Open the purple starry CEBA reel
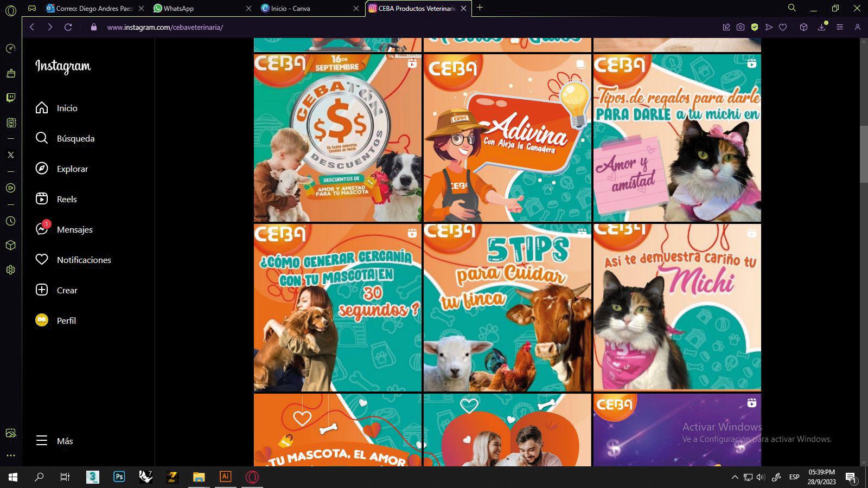Image resolution: width=868 pixels, height=488 pixels. (677, 430)
